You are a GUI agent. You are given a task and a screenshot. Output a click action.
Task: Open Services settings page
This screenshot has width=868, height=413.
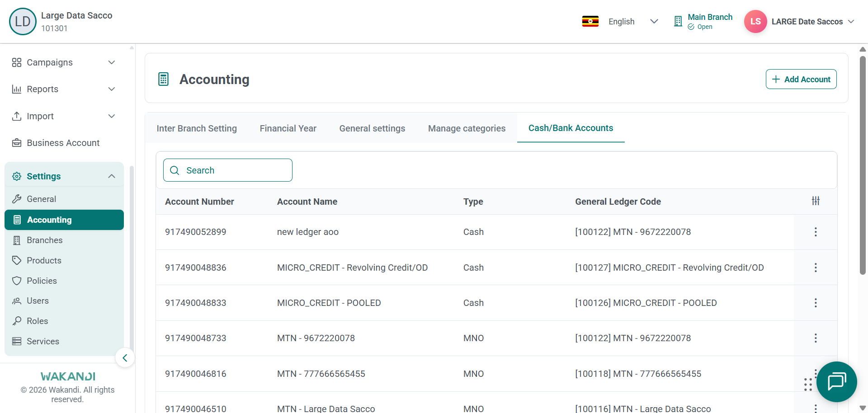point(64,341)
